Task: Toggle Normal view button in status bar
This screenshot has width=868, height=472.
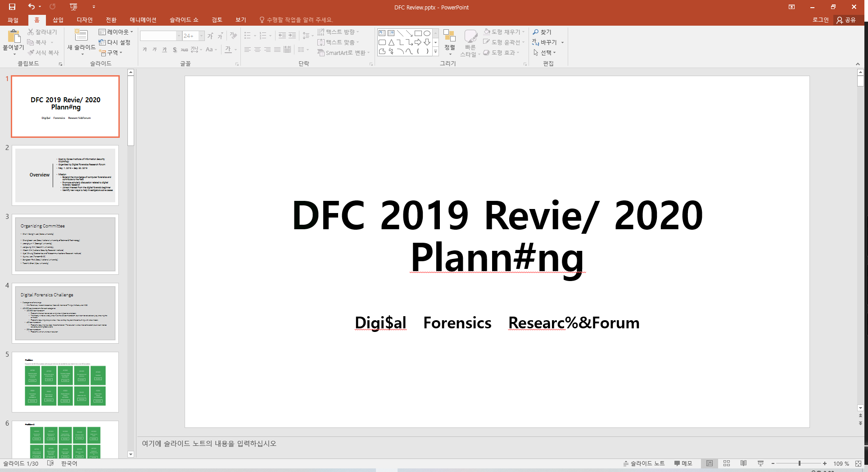Action: click(x=710, y=463)
